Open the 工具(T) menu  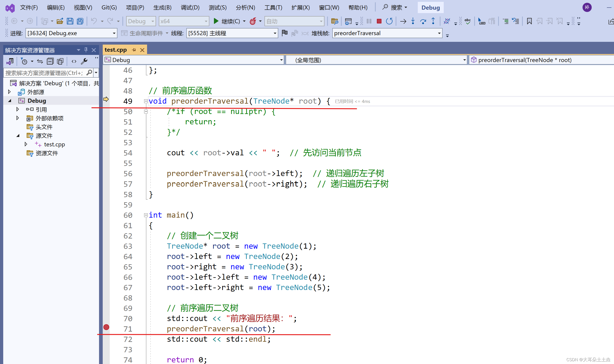coord(273,8)
